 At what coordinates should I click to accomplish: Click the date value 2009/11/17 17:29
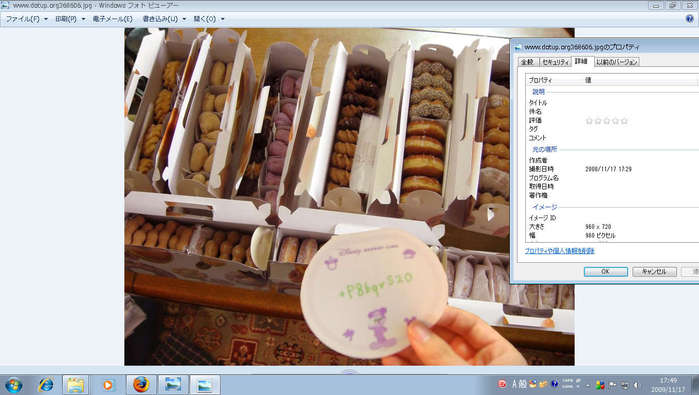[608, 169]
